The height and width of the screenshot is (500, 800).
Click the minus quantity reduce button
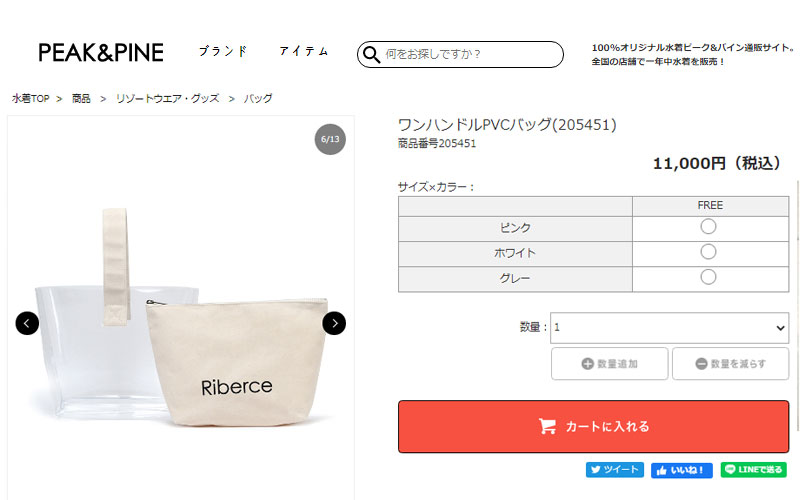[x=730, y=364]
